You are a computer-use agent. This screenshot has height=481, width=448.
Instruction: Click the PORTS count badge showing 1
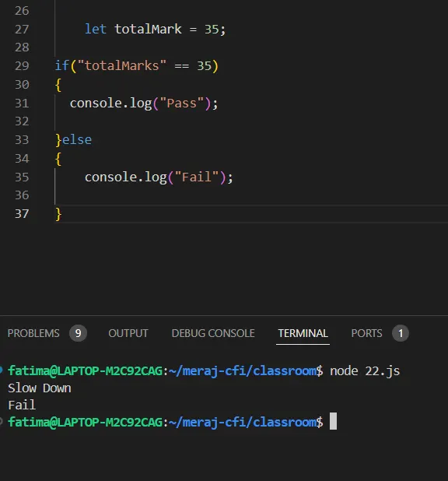pyautogui.click(x=401, y=333)
